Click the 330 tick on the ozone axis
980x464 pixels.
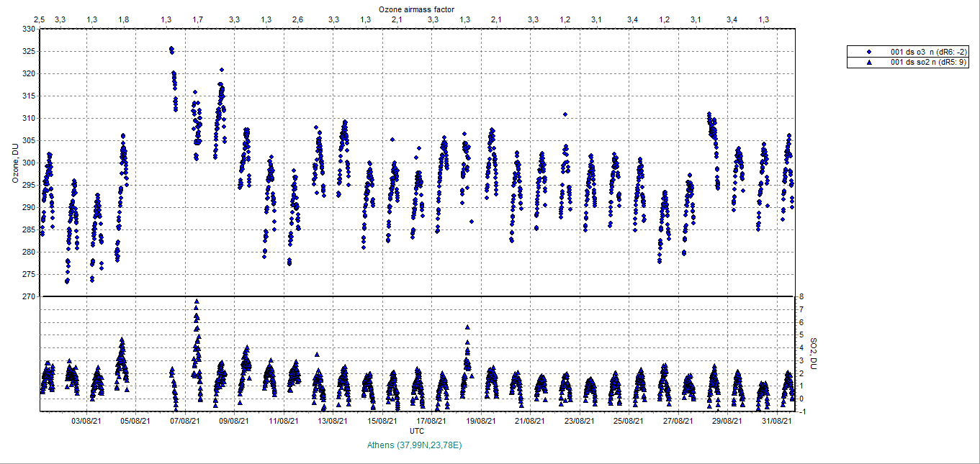27,29
